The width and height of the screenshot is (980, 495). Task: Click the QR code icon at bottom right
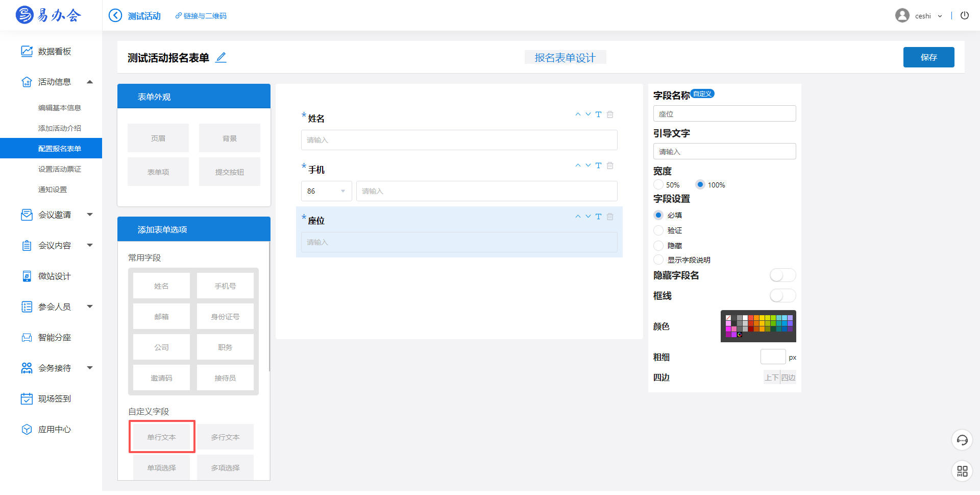pyautogui.click(x=962, y=471)
